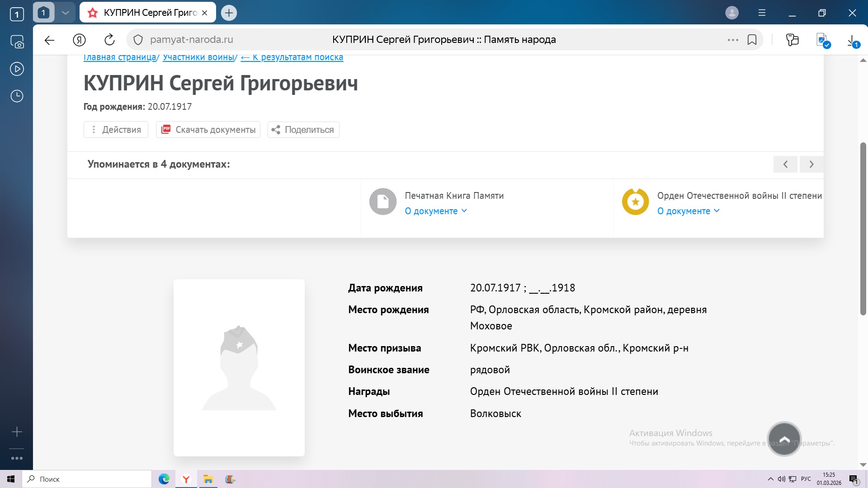Open the Действия actions menu
Screen dimensions: 868x488
point(116,130)
